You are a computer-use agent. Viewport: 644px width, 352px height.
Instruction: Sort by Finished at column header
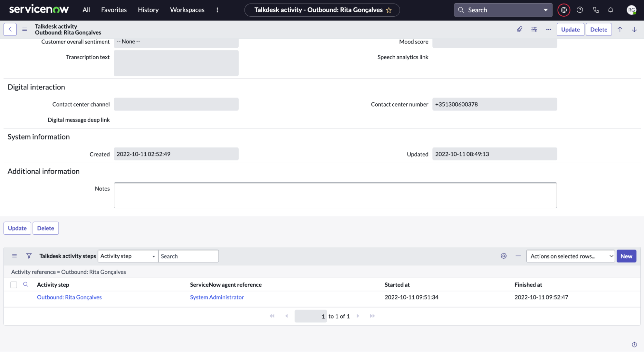(528, 285)
